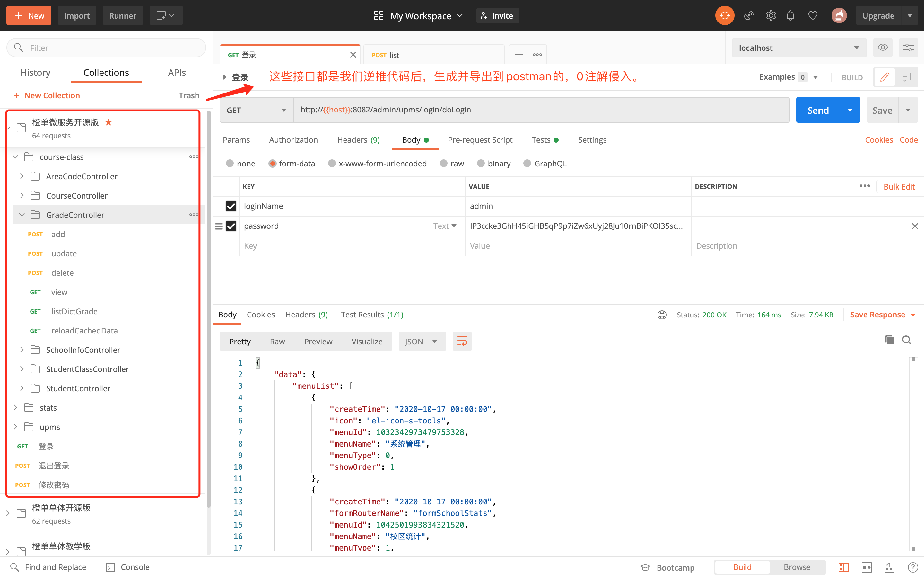Click the Bulk Edit link
924x577 pixels.
[x=899, y=187]
